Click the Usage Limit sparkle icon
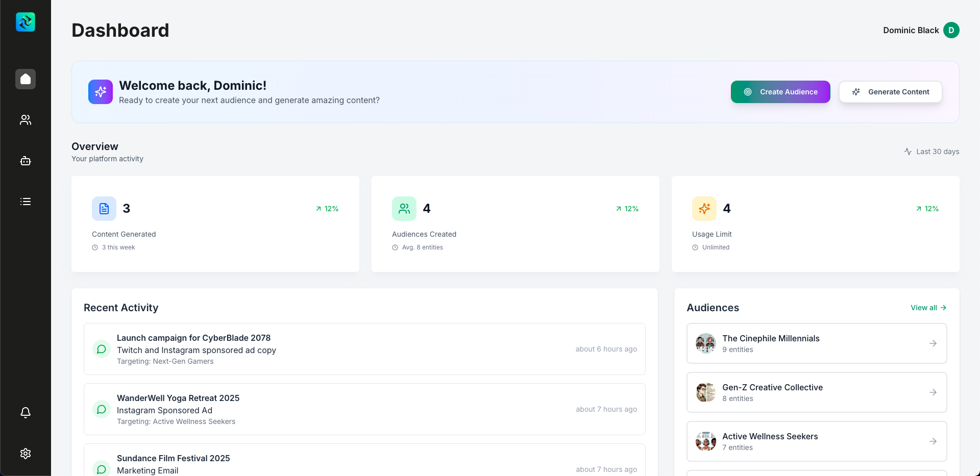Screen dimensions: 980x476 704,209
